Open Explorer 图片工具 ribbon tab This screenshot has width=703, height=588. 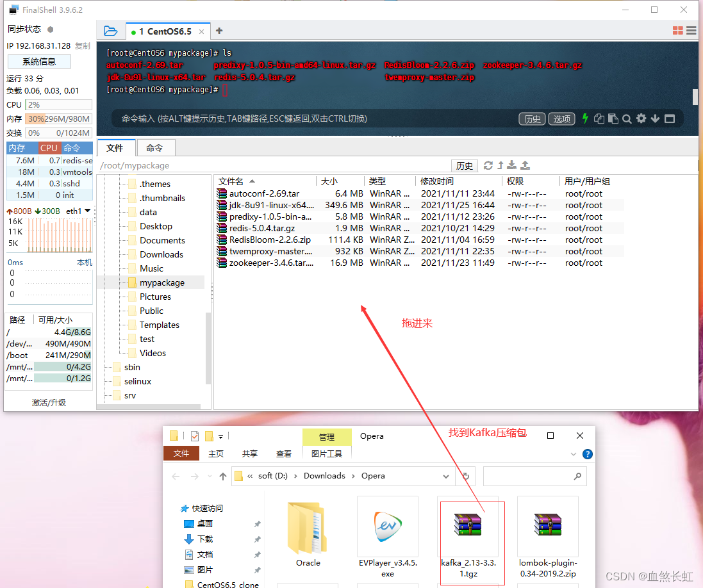point(326,453)
